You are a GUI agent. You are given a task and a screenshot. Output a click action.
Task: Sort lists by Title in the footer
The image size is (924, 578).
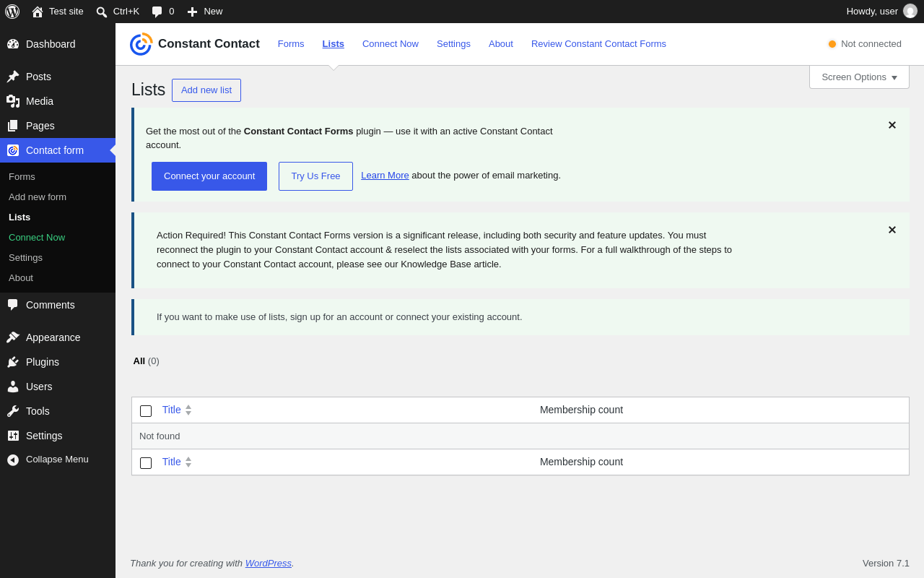click(x=177, y=462)
